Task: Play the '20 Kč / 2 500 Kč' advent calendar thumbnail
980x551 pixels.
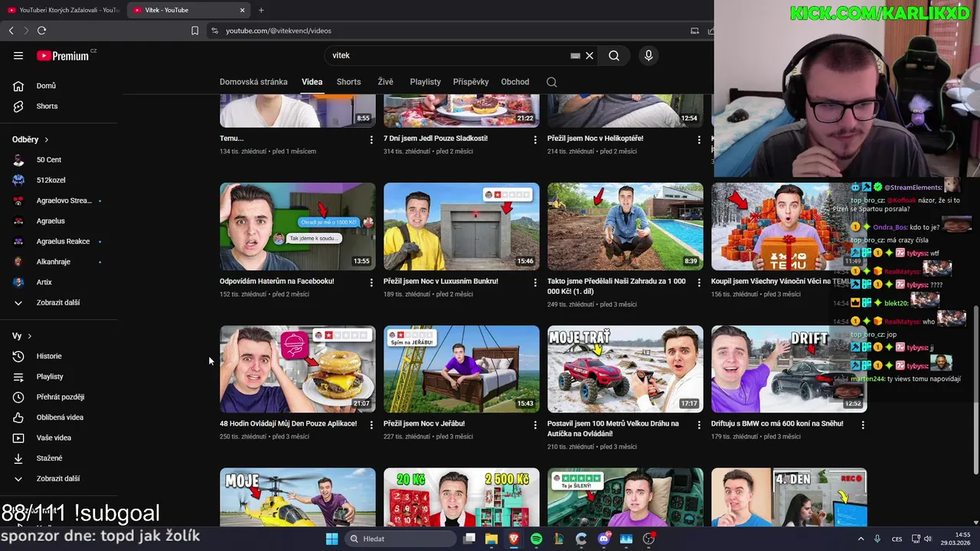Action: pyautogui.click(x=461, y=497)
